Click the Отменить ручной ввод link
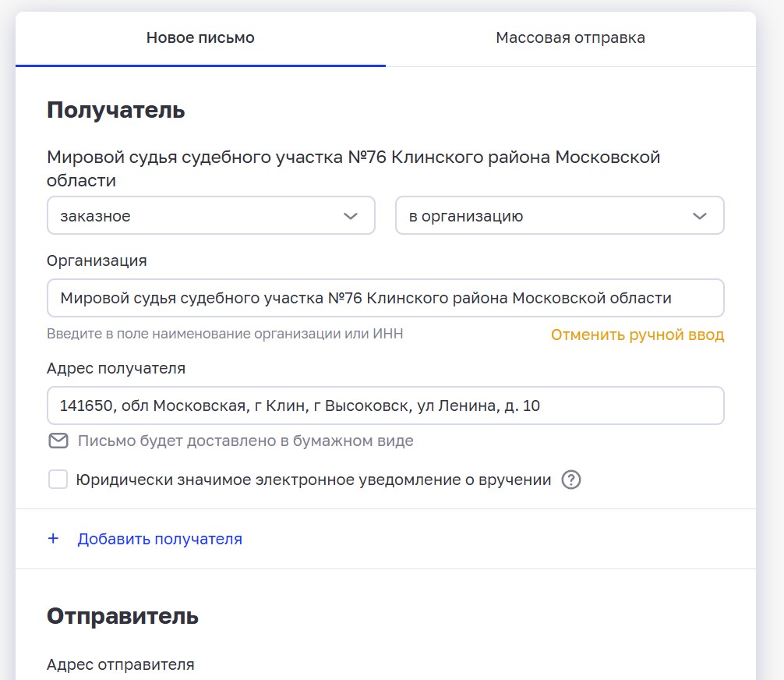Image resolution: width=784 pixels, height=680 pixels. pos(637,335)
